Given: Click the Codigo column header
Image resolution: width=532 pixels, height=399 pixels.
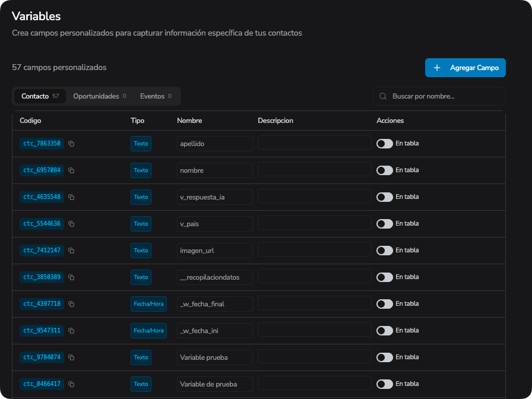Looking at the screenshot, I should 30,121.
